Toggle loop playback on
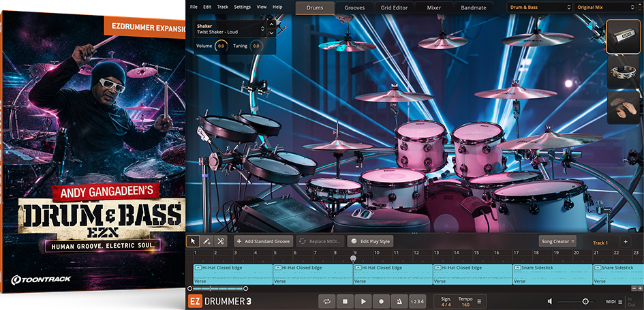Viewport: 644px width, 310px height. 327,301
